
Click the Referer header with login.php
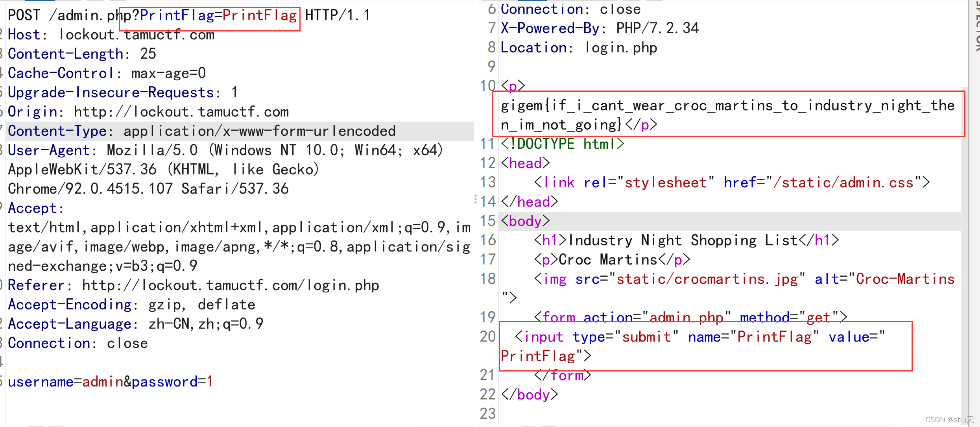pyautogui.click(x=194, y=285)
